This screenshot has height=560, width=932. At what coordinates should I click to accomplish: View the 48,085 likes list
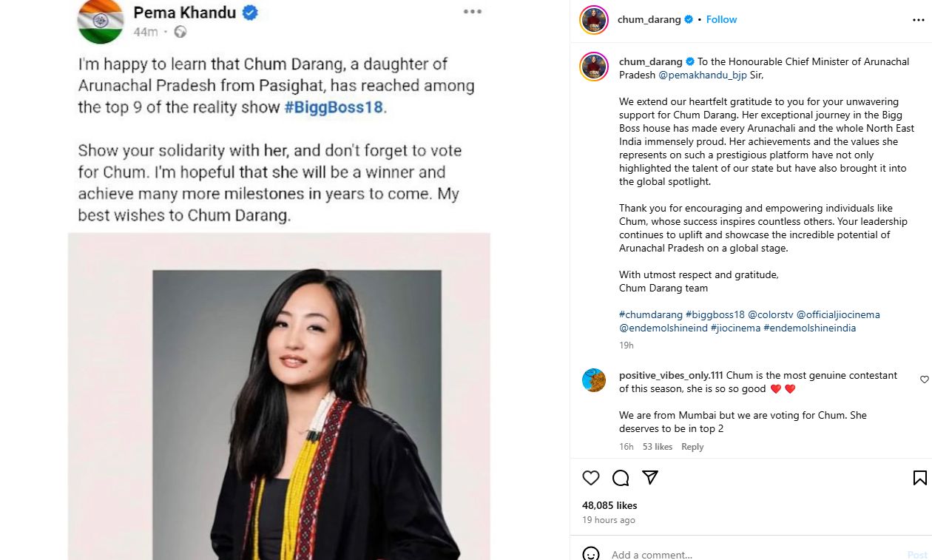click(x=609, y=506)
